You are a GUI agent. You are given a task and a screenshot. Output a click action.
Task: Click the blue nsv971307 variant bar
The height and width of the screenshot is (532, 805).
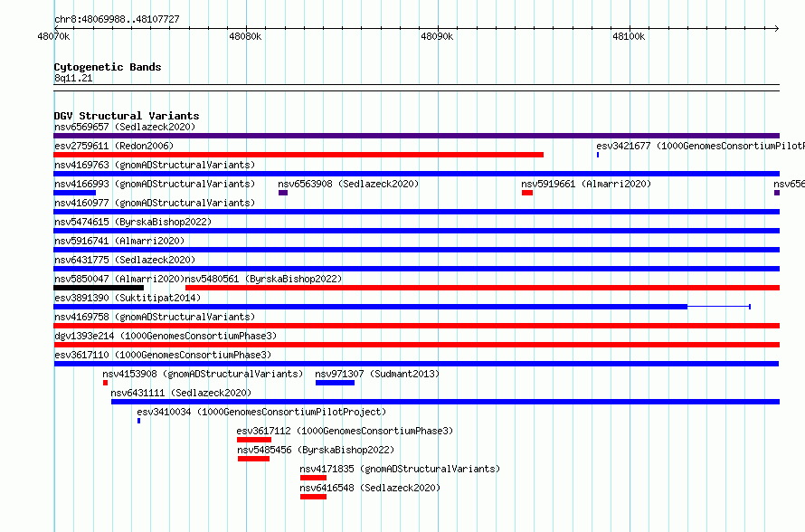click(x=335, y=383)
